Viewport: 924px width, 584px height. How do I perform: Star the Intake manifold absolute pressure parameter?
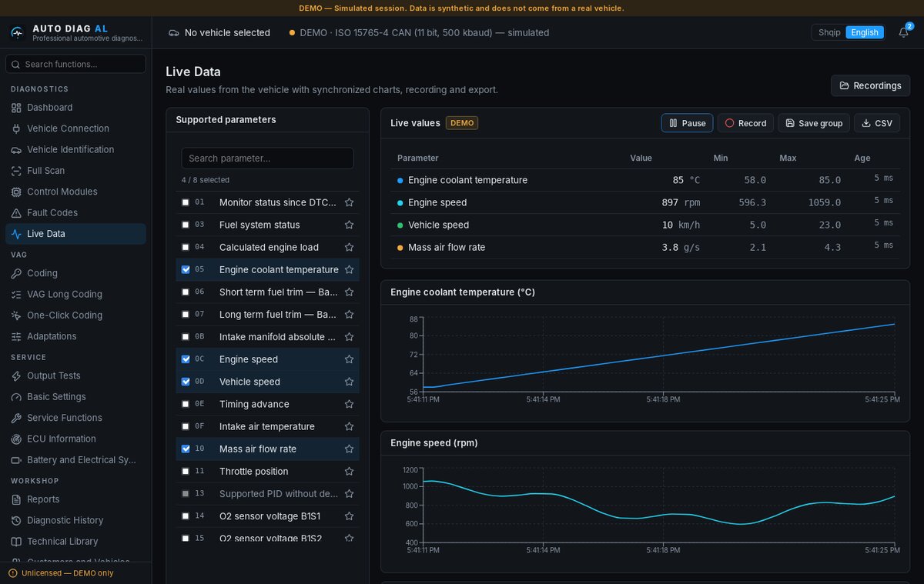tap(349, 336)
